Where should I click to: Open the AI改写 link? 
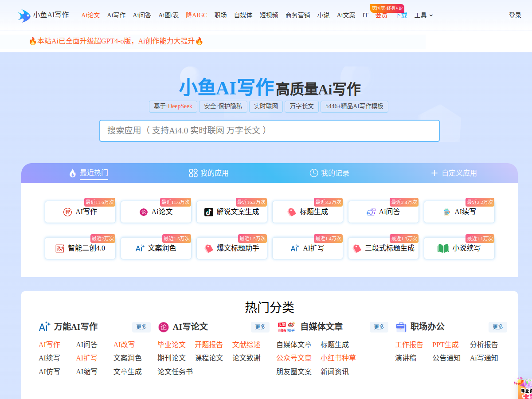pyautogui.click(x=124, y=345)
